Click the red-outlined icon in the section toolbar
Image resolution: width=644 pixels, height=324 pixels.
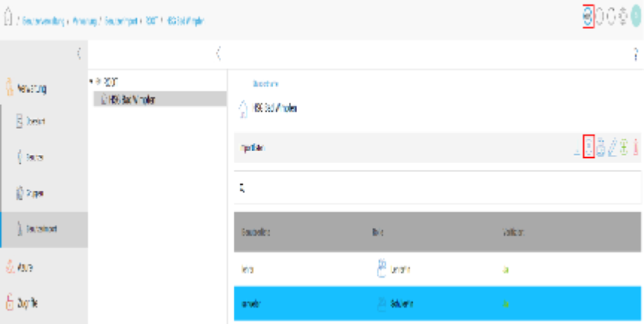pyautogui.click(x=589, y=147)
